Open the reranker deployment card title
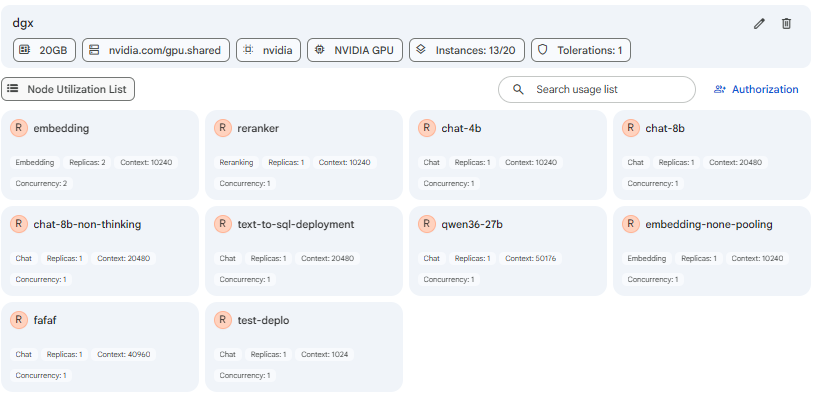 pyautogui.click(x=258, y=128)
